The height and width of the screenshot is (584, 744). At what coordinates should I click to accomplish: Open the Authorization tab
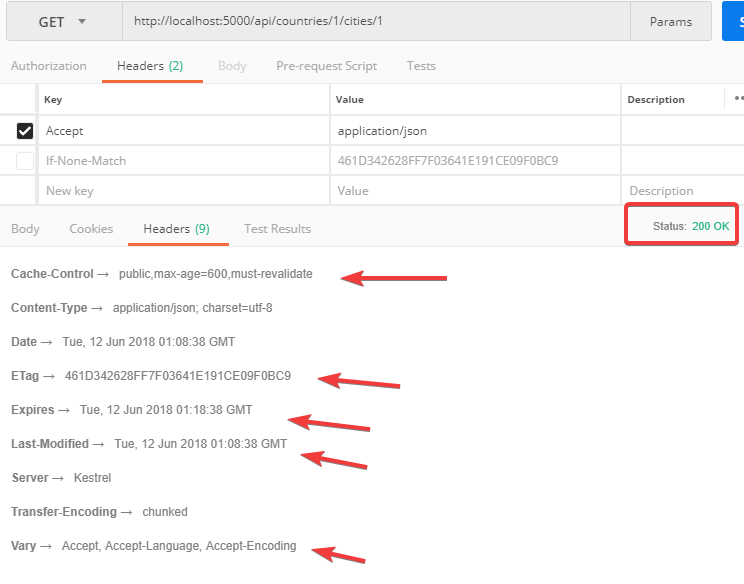(48, 66)
